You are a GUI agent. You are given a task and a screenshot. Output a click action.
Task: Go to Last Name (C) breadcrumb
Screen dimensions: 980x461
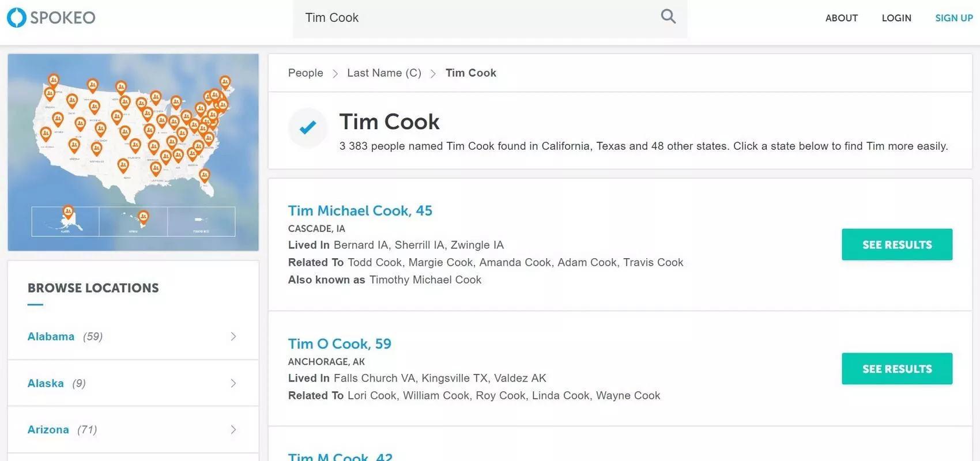[384, 73]
